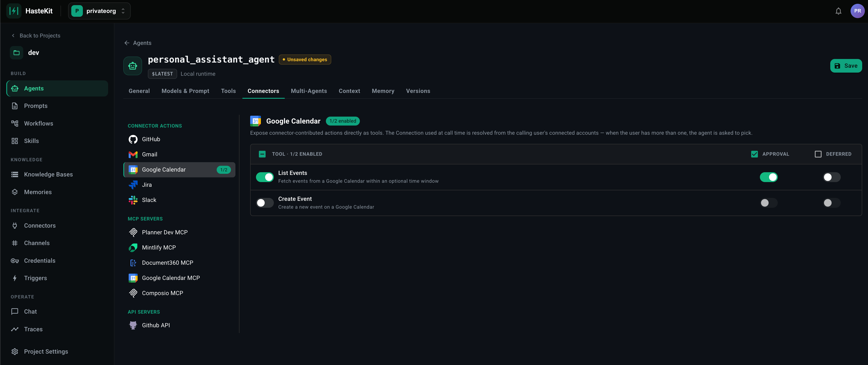The image size is (868, 365).
Task: Turn off approval for List Events
Action: coord(768,177)
